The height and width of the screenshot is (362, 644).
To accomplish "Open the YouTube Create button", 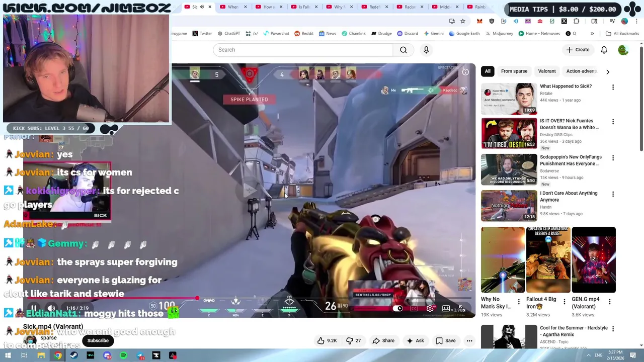I will click(x=578, y=50).
